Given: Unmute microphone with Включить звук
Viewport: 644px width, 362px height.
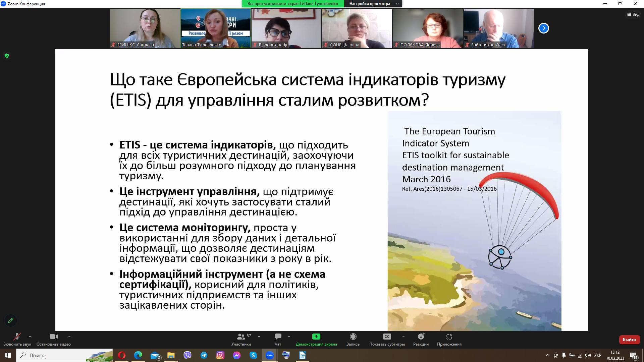Looking at the screenshot, I should [17, 337].
